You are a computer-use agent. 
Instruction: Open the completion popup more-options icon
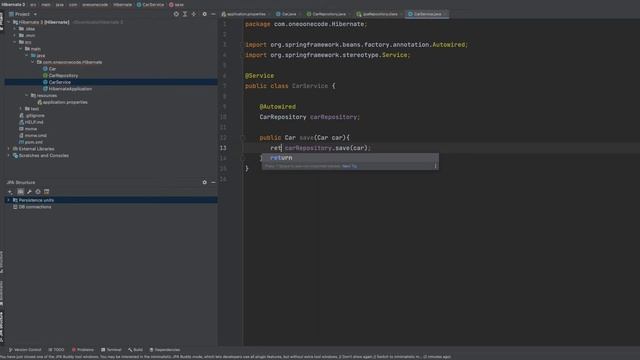tap(435, 166)
